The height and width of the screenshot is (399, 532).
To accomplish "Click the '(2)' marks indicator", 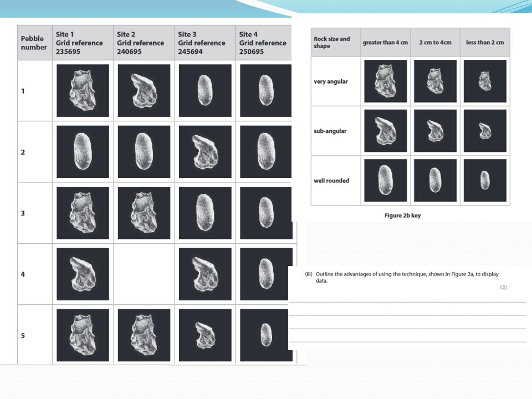I will [x=504, y=288].
